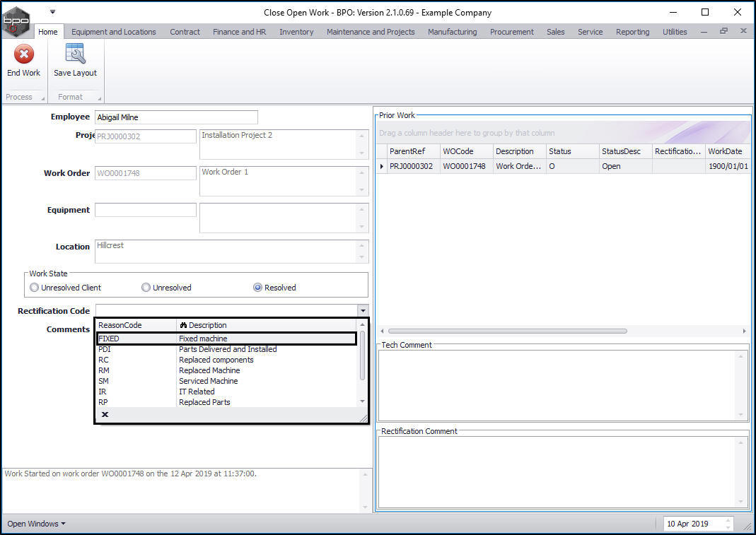
Task: Sort by ReasonCode column header
Action: (x=136, y=325)
